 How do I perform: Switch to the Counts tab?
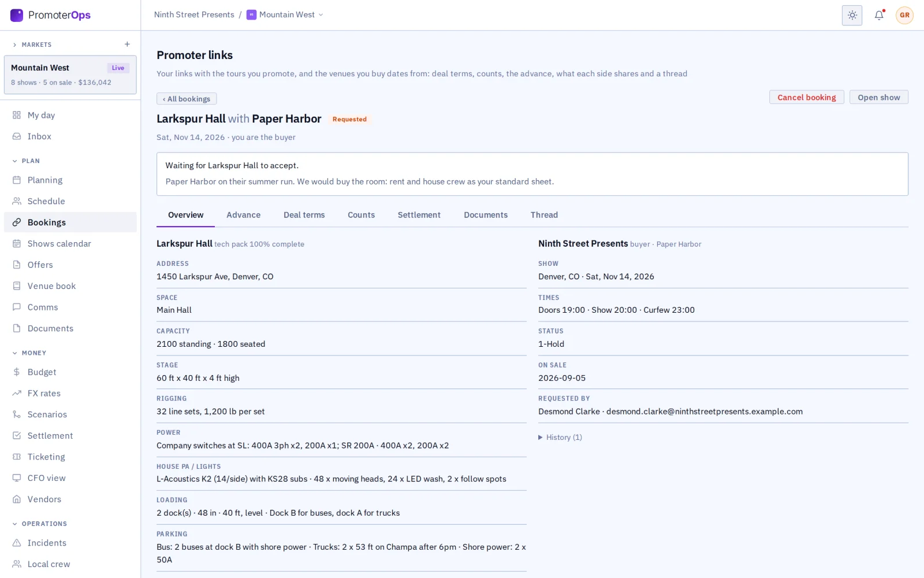coord(361,215)
